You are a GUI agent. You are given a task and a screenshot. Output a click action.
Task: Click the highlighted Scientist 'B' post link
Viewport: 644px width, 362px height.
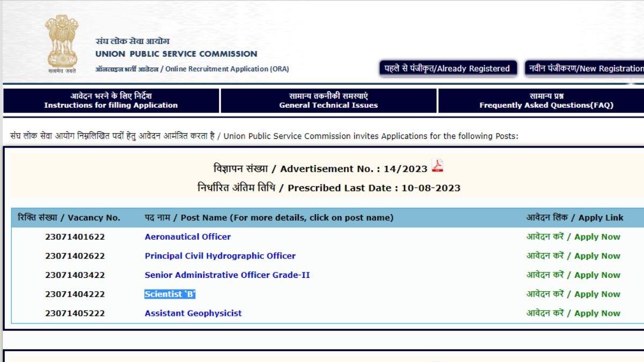coord(170,294)
